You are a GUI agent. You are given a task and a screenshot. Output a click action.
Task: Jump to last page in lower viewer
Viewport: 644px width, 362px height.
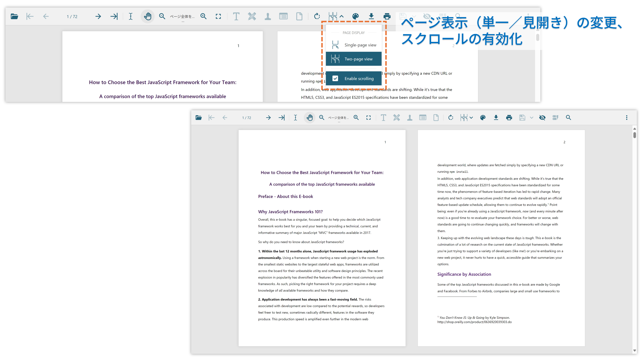282,118
